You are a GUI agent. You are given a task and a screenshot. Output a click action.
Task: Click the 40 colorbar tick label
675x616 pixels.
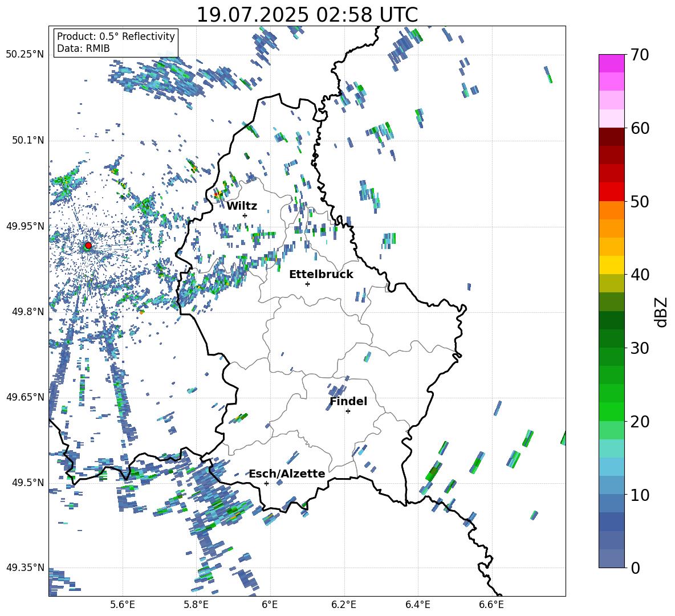click(640, 275)
